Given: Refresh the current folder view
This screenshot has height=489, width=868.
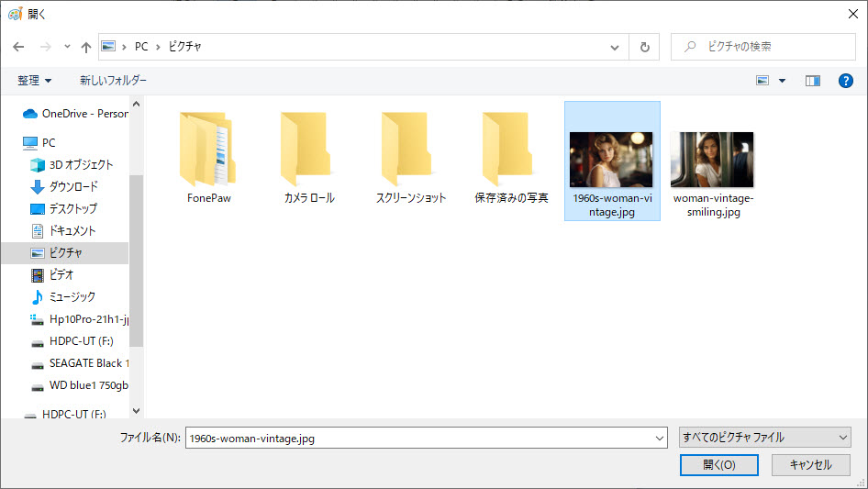Looking at the screenshot, I should click(x=645, y=47).
